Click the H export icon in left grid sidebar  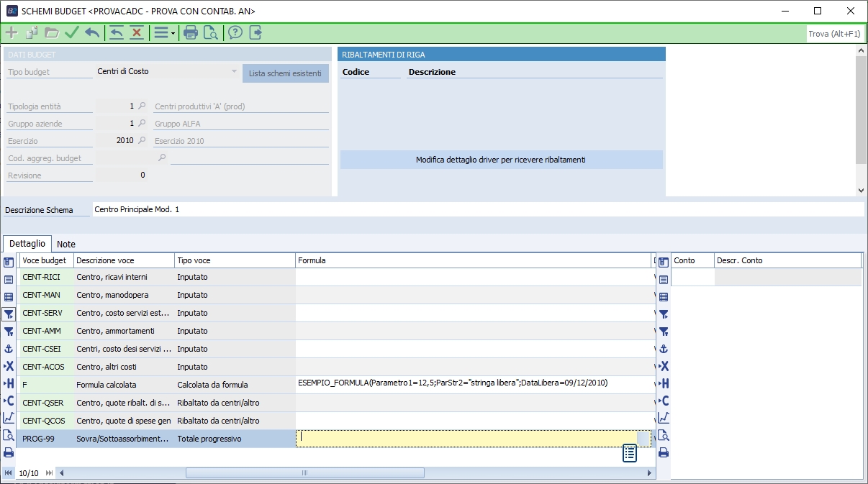click(x=9, y=383)
